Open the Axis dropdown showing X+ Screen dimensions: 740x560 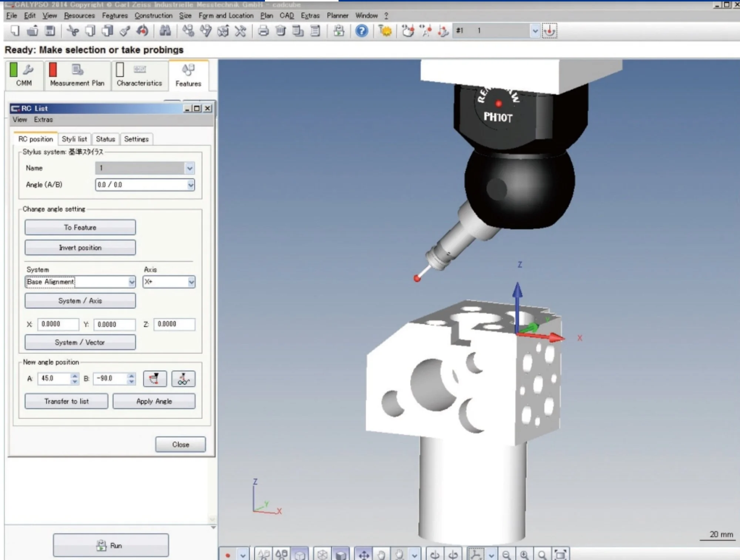191,282
